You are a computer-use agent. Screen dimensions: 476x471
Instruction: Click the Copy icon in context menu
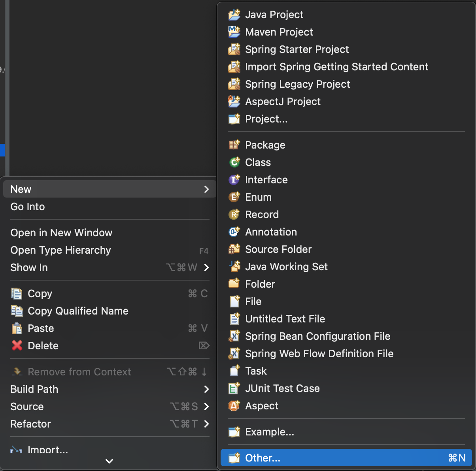17,294
